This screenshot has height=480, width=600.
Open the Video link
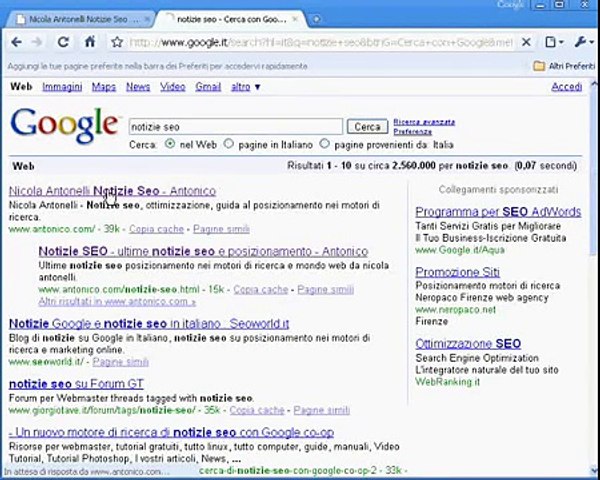173,87
